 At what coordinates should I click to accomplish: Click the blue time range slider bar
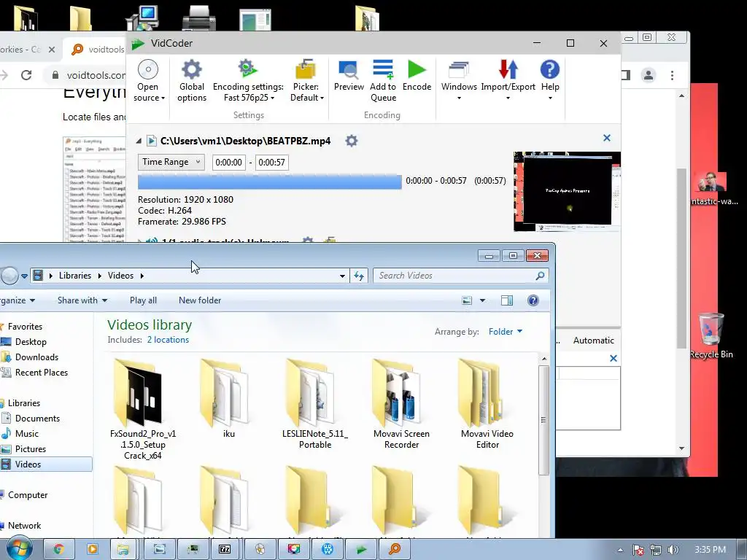(x=270, y=182)
